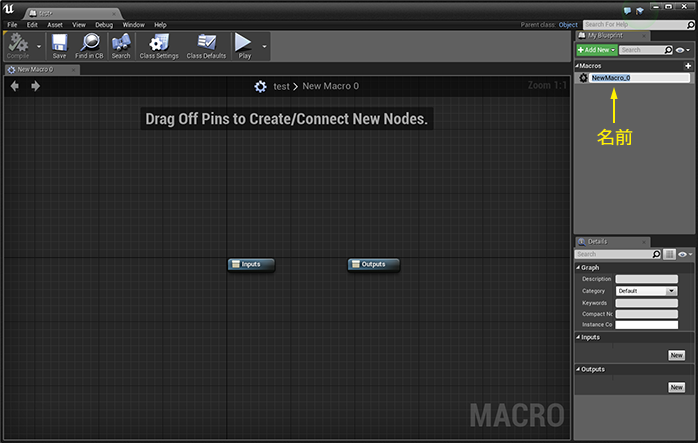698x443 pixels.
Task: Click the test breadcrumb link
Action: (281, 86)
